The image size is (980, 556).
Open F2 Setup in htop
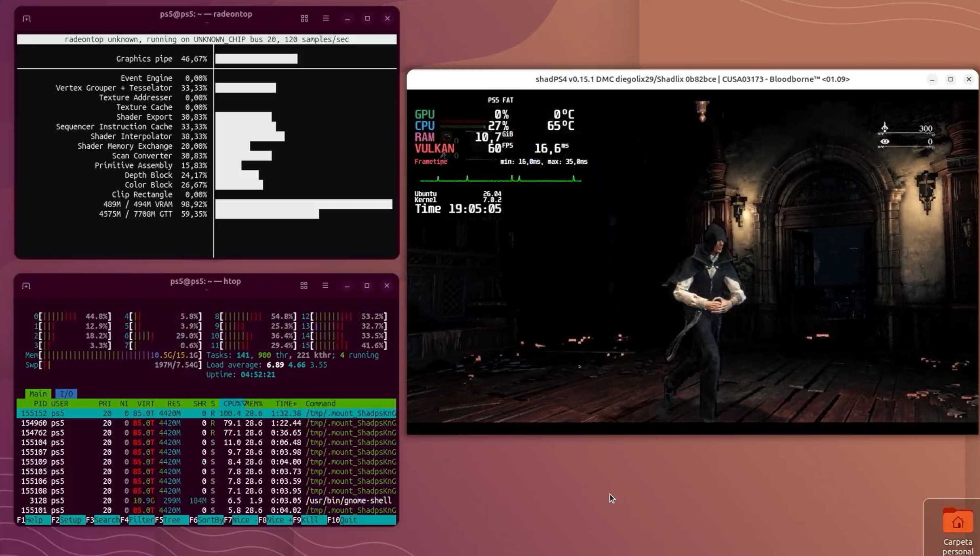68,520
